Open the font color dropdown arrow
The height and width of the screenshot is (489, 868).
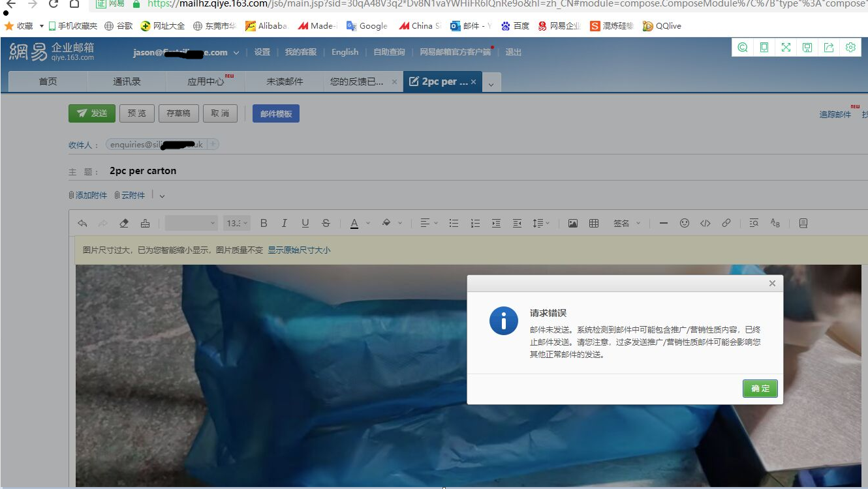(x=368, y=223)
